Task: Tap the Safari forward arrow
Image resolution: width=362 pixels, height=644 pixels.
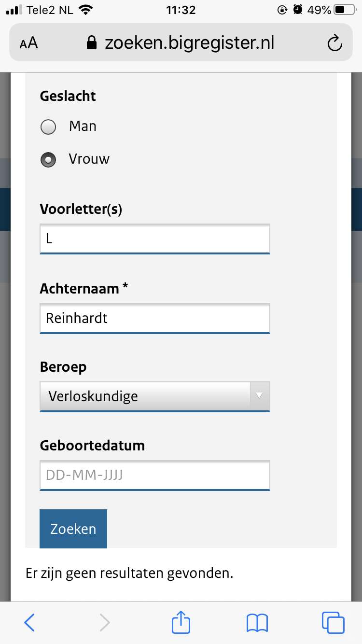Action: 105,622
